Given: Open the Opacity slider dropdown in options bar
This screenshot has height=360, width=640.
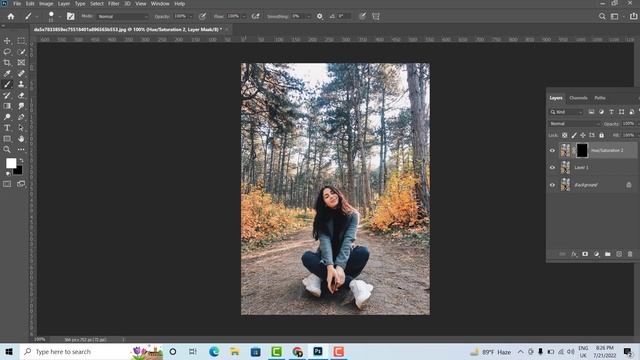Looking at the screenshot, I should tap(190, 16).
